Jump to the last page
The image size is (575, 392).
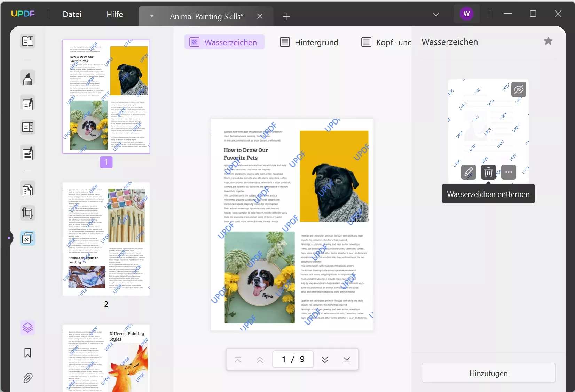pyautogui.click(x=347, y=360)
